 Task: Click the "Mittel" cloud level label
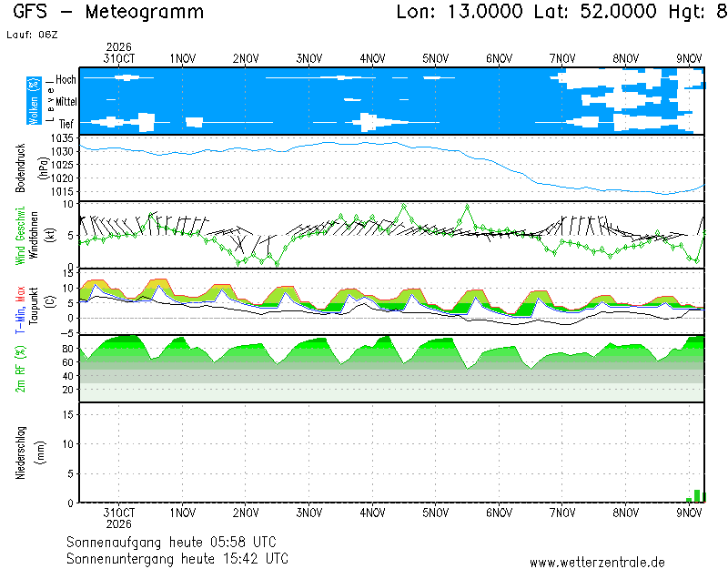pyautogui.click(x=66, y=102)
